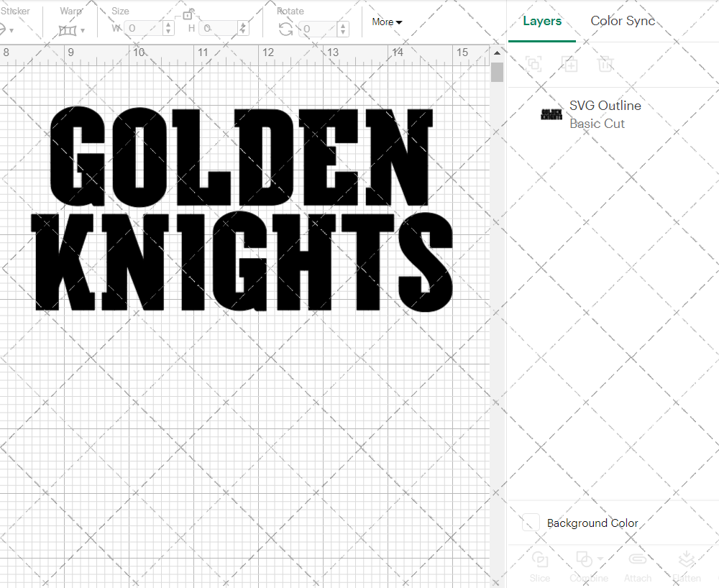Click the add-to-group icon in Layers panel
719x588 pixels.
click(x=570, y=64)
